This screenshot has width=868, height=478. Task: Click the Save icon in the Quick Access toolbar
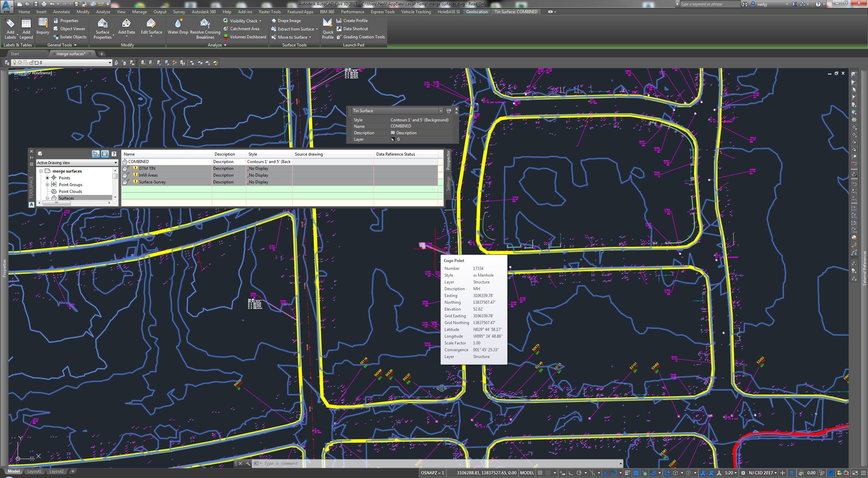[x=36, y=4]
